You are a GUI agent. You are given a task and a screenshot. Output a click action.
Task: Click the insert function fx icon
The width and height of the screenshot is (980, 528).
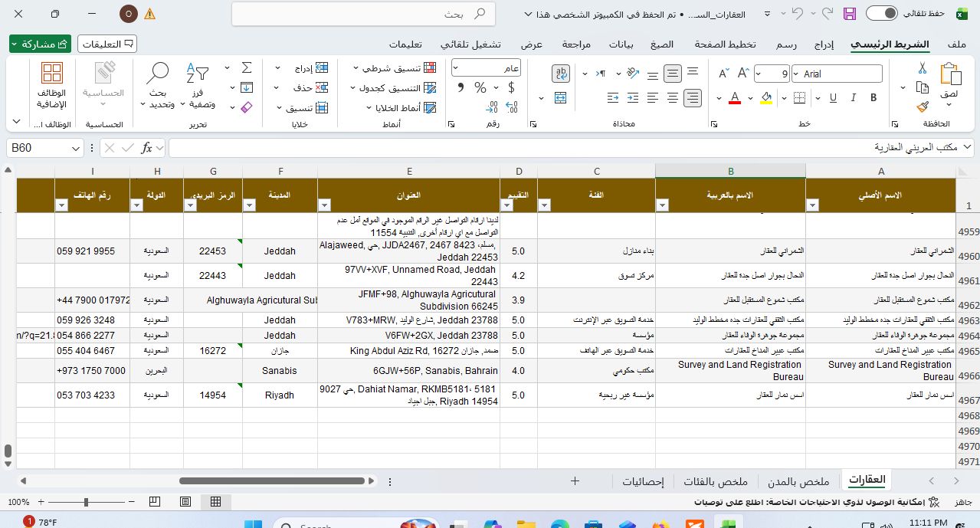(x=147, y=148)
